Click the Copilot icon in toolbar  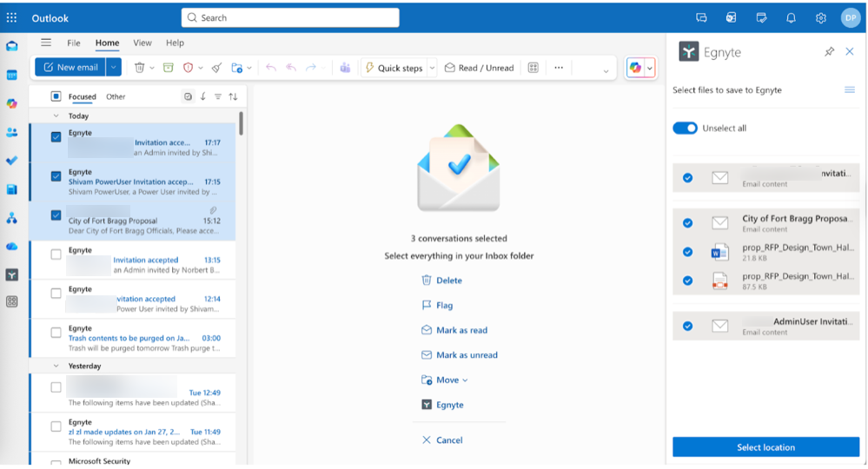(x=635, y=68)
